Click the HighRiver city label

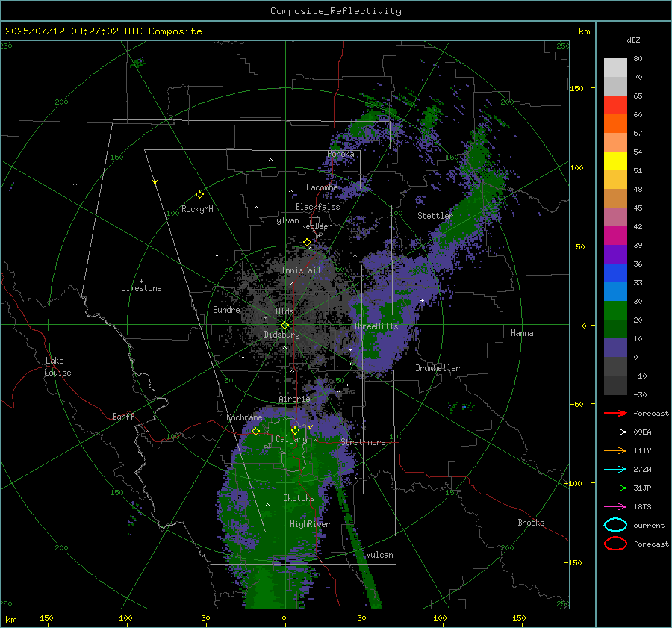(310, 524)
